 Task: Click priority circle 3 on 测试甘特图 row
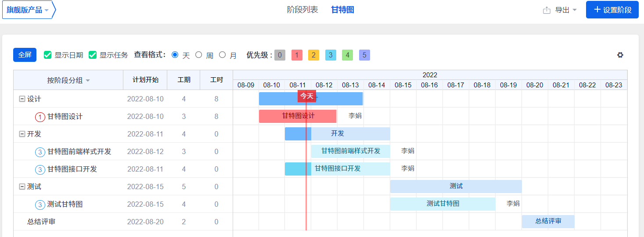[x=40, y=205]
